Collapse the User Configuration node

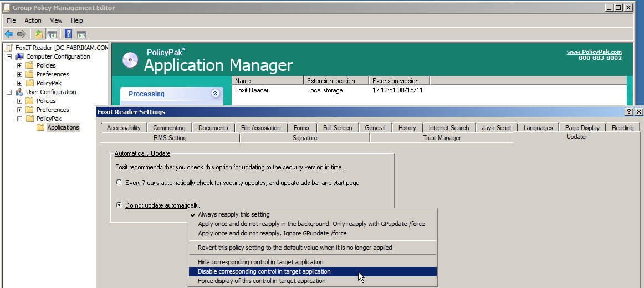tap(9, 92)
